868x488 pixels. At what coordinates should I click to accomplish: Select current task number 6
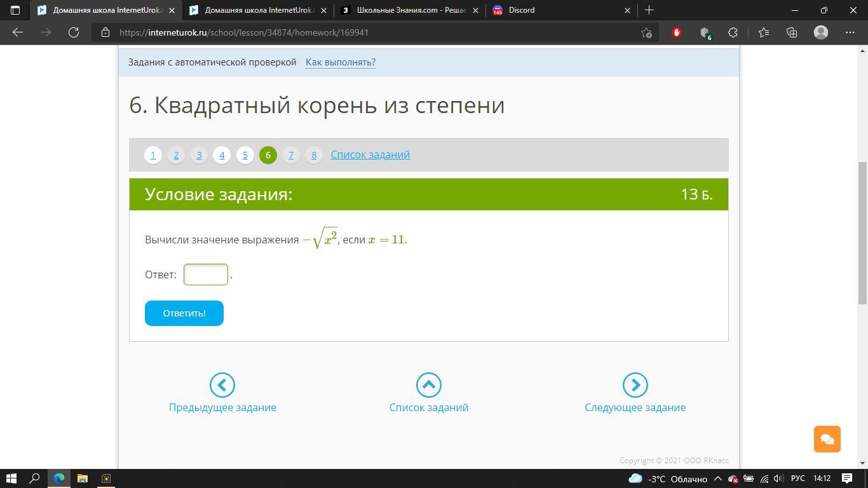coord(268,155)
